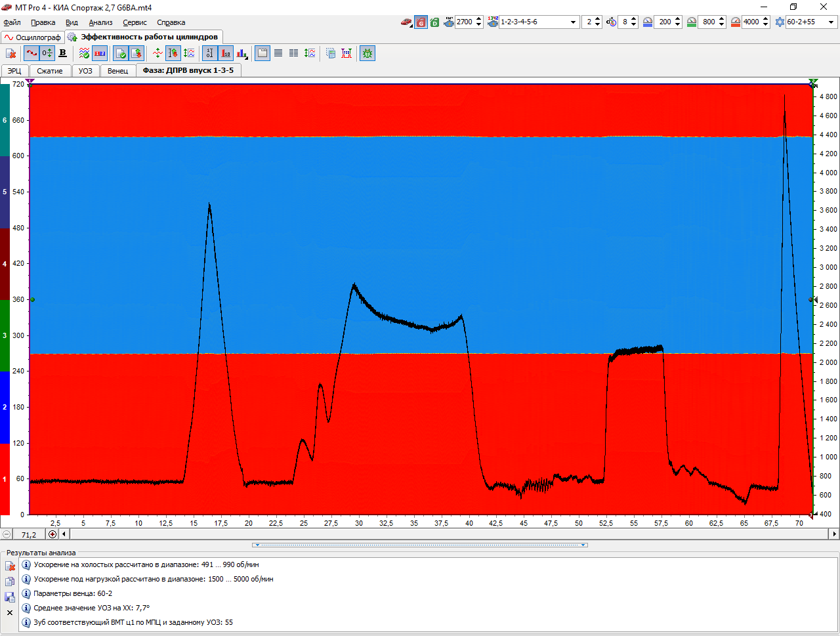The height and width of the screenshot is (636, 840).
Task: Select the Фаза: ДПРВ впуск 1-3-5 tab
Action: pos(188,70)
